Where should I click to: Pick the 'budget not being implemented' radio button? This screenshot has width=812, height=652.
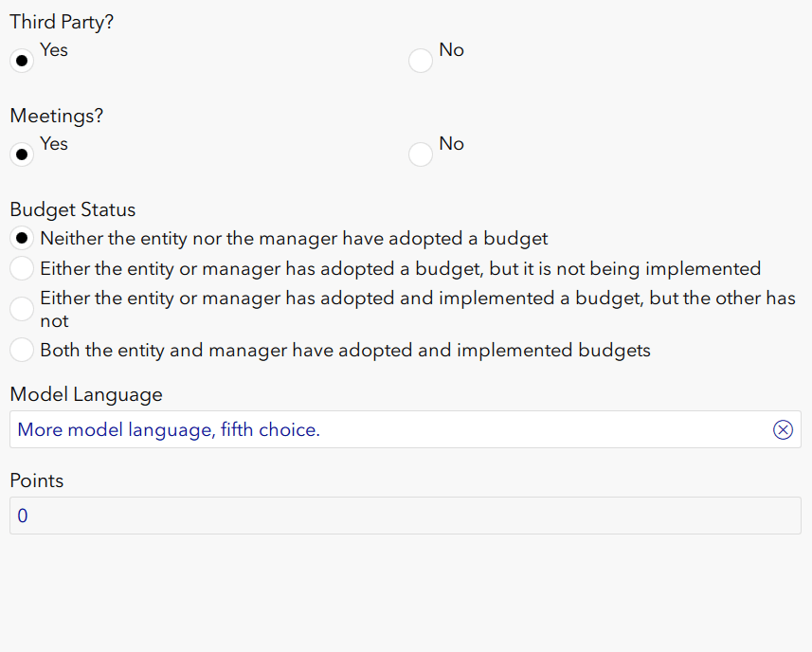tap(22, 269)
